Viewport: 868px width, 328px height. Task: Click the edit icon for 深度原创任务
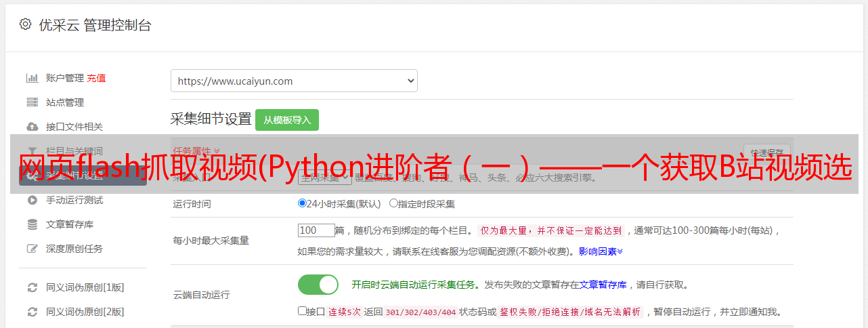click(x=32, y=249)
